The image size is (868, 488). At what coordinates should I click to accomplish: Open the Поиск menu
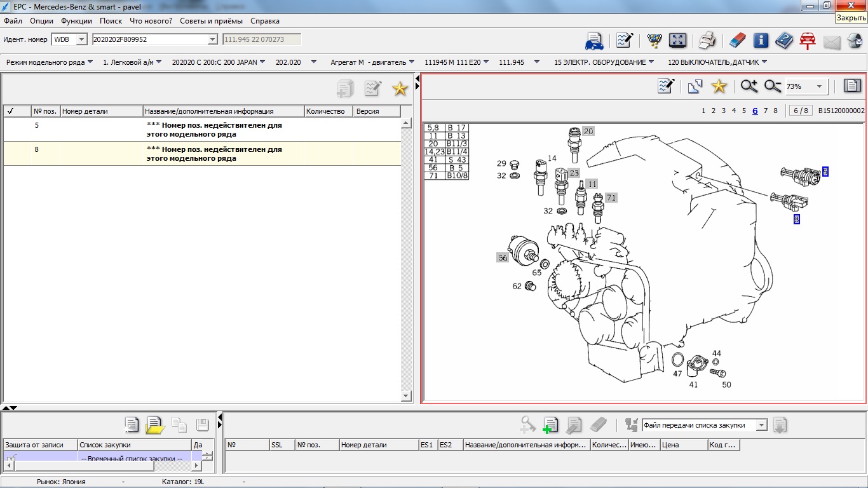click(x=111, y=21)
